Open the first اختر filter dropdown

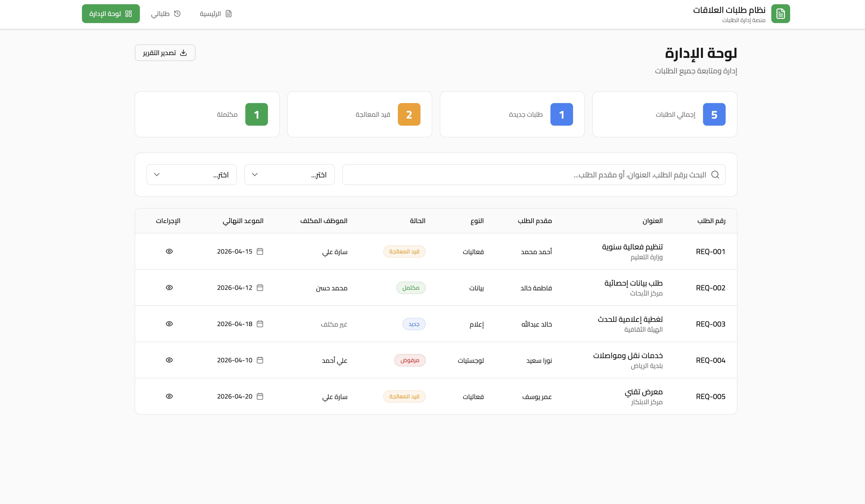click(x=289, y=175)
